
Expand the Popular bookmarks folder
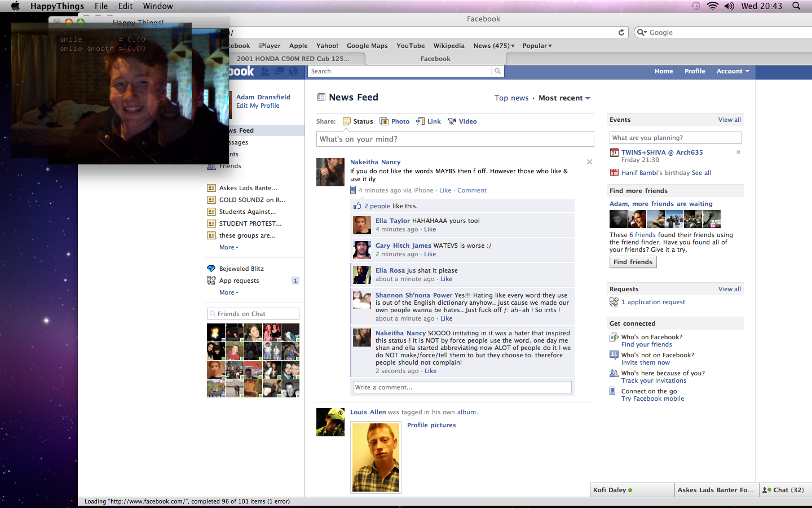coord(537,46)
